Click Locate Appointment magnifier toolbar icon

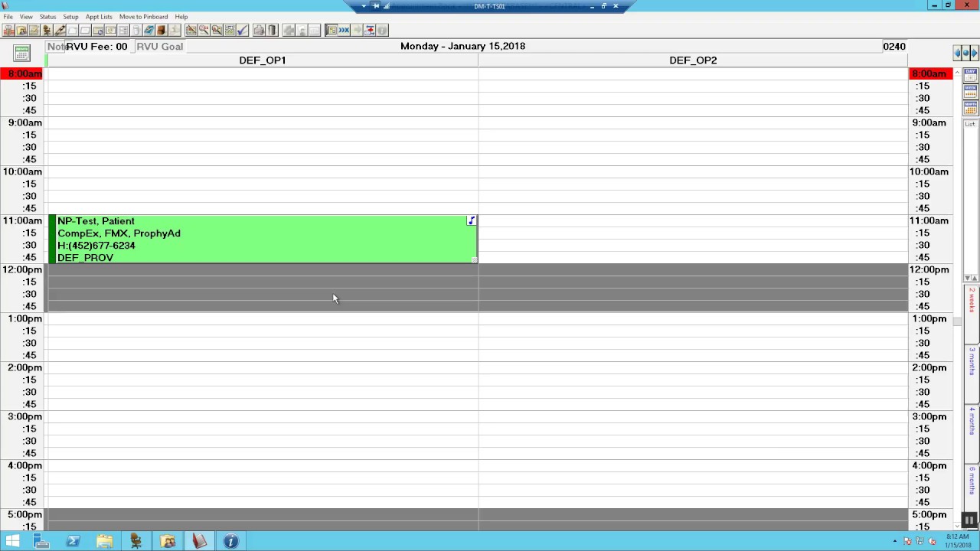[x=217, y=30]
